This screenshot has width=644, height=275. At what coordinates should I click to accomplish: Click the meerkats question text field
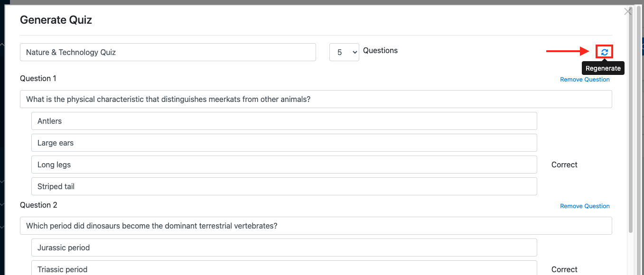point(316,99)
